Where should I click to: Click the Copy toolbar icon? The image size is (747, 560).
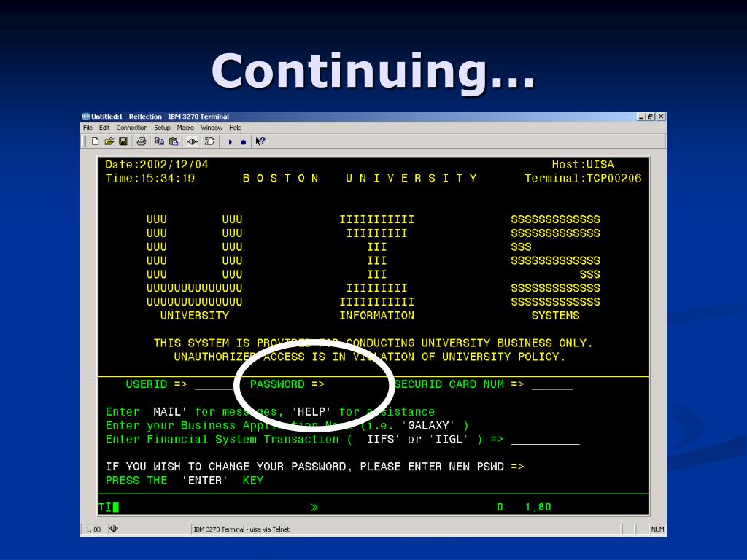tap(160, 141)
